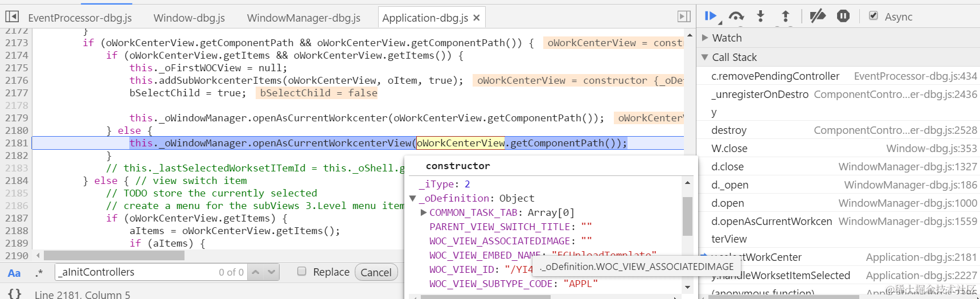Toggle the file navigator sidebar icon

point(12,17)
